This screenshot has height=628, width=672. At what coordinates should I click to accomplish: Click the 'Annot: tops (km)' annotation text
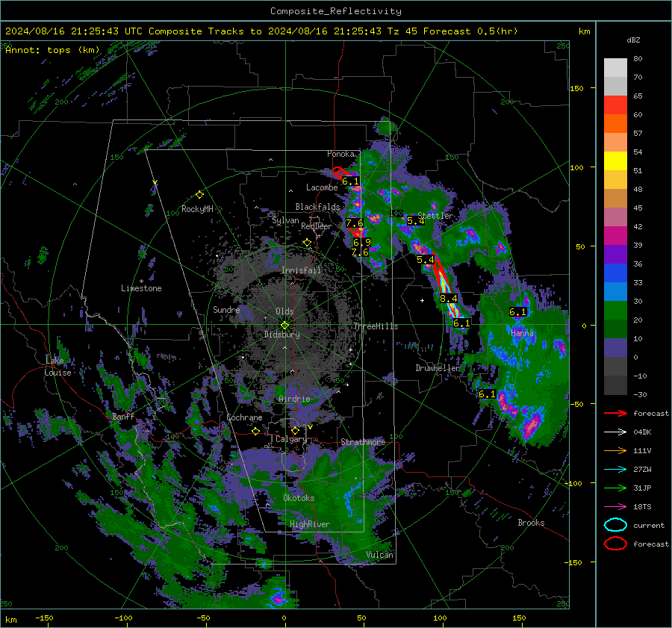[52, 50]
